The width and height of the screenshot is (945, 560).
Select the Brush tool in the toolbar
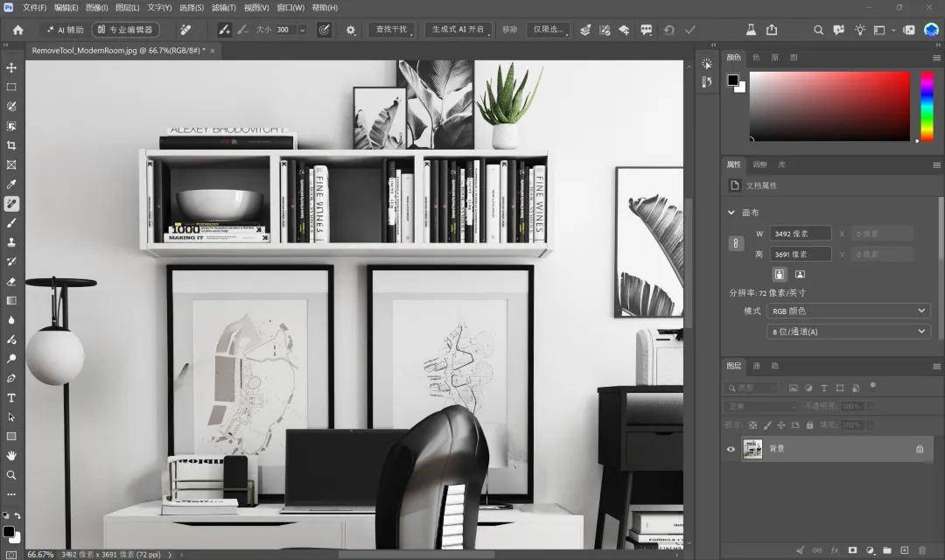click(11, 223)
